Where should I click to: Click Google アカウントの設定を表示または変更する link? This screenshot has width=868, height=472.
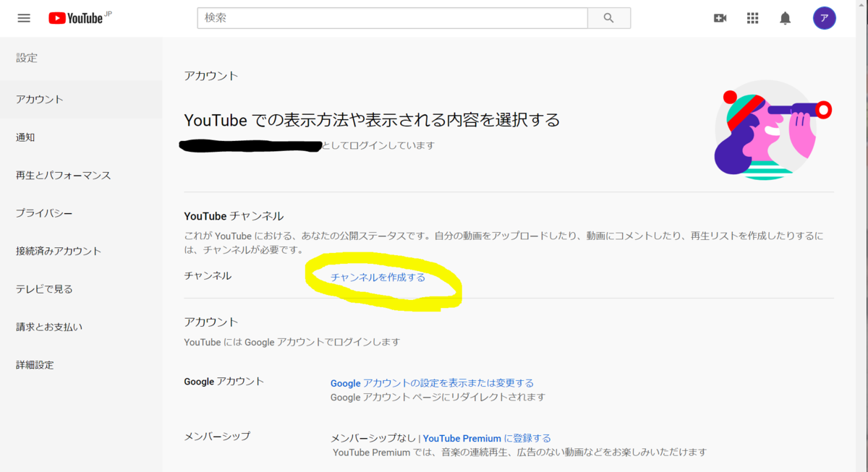pyautogui.click(x=432, y=383)
